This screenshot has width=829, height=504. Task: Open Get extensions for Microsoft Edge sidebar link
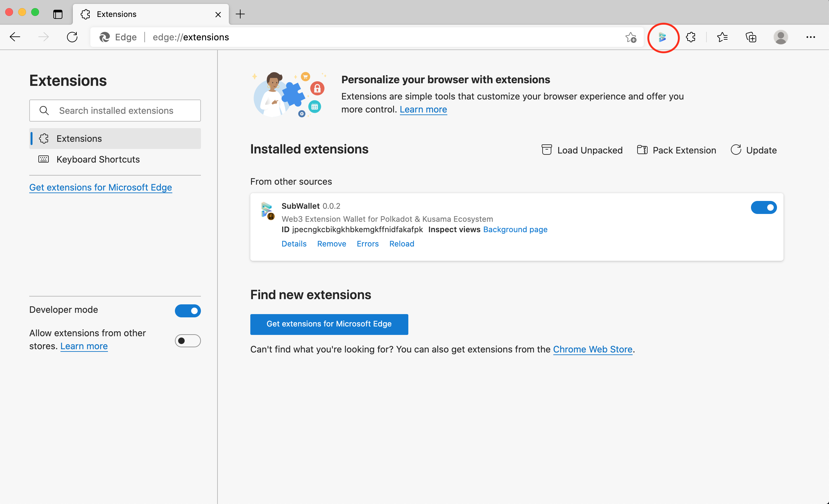[x=100, y=187]
